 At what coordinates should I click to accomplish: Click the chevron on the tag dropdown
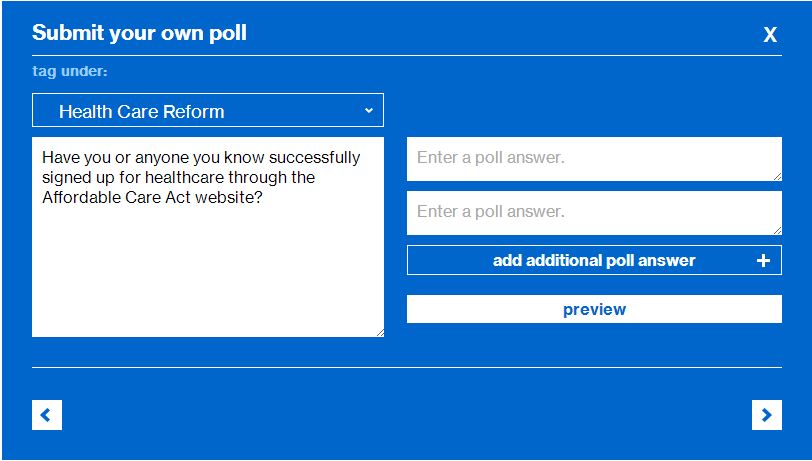368,110
